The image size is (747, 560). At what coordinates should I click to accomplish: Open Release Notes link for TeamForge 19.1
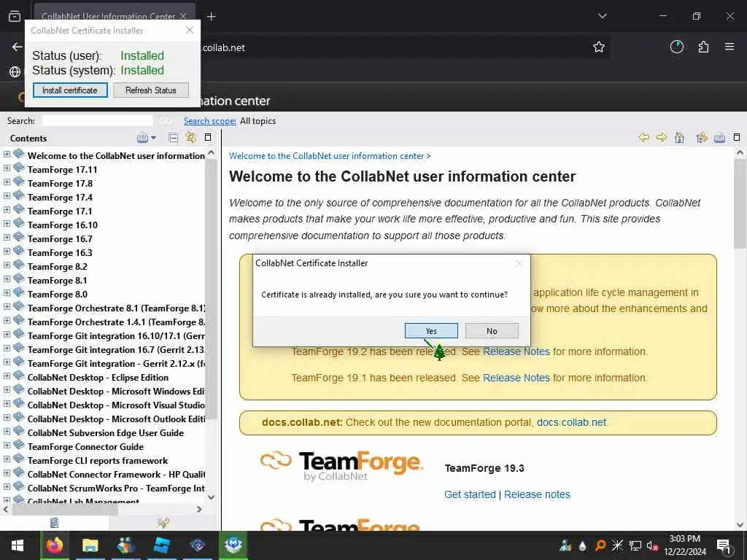point(516,378)
